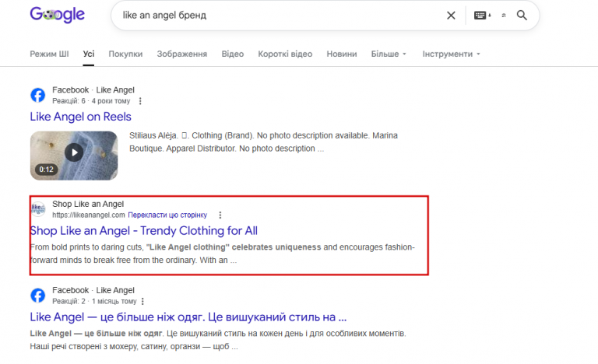Viewport: 598px width, 364px height.
Task: Select the 'Усі' results tab
Action: pos(89,54)
